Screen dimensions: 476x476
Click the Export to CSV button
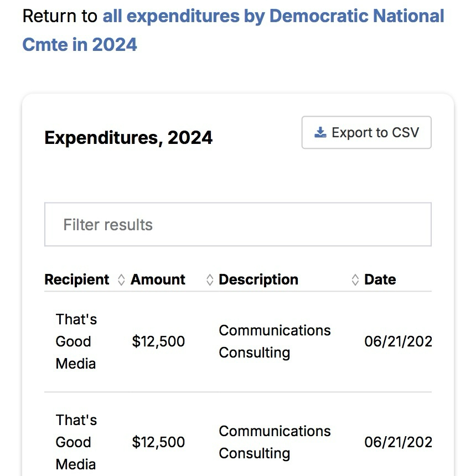tap(366, 133)
